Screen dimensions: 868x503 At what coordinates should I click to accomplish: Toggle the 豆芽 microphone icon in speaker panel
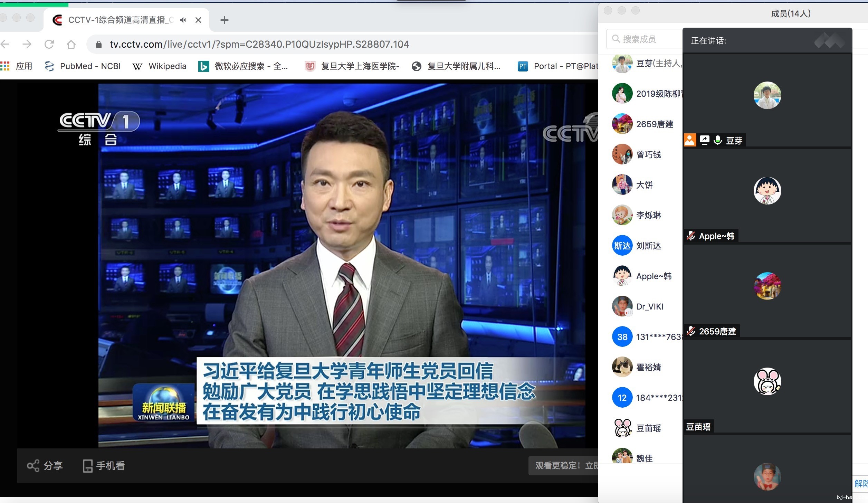(x=718, y=140)
